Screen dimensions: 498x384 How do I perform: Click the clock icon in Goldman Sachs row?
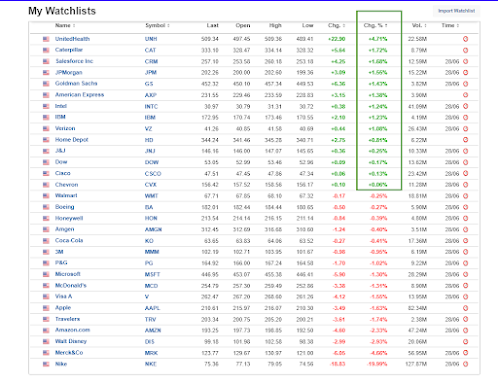(x=466, y=84)
